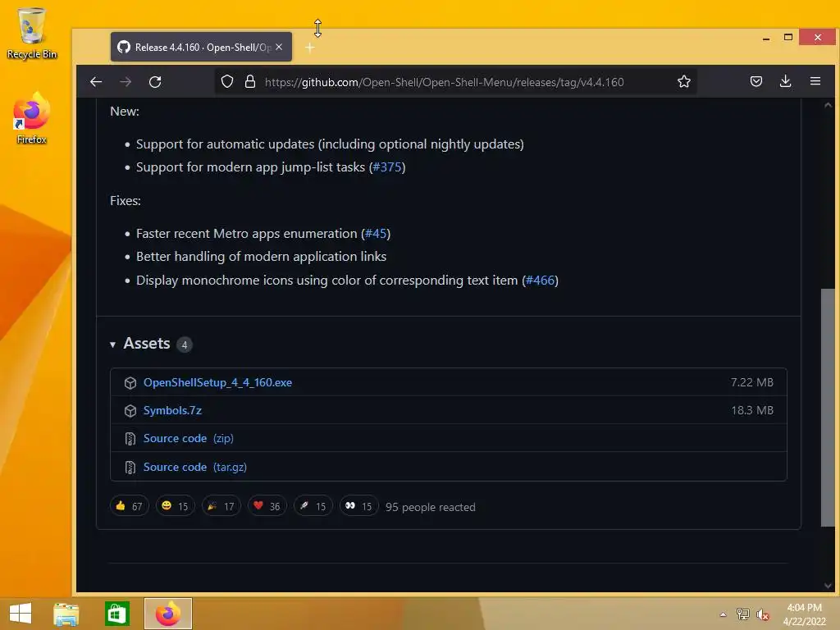Toggle the laugh smiley reaction
Viewport: 840px width, 630px height.
pos(176,506)
